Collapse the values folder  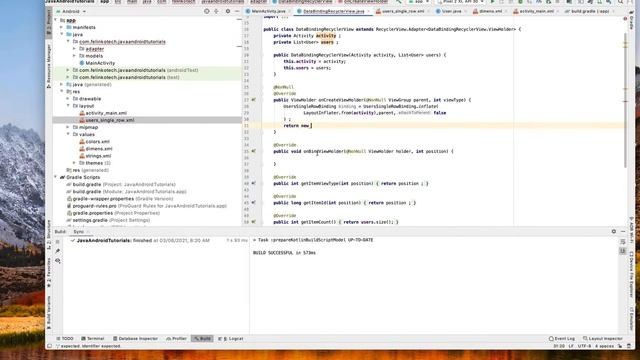point(68,134)
